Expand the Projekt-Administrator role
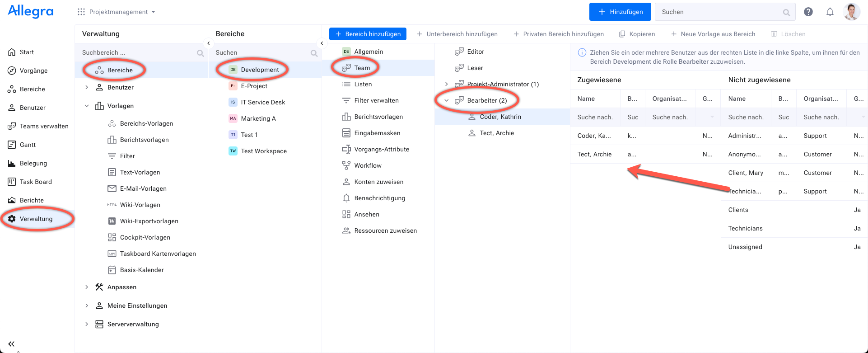 [447, 84]
